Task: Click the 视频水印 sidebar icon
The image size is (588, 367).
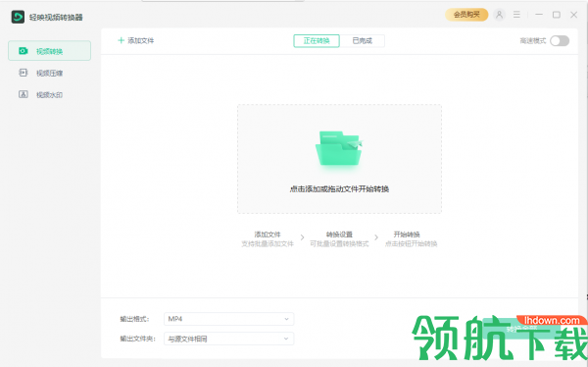Action: [x=24, y=94]
